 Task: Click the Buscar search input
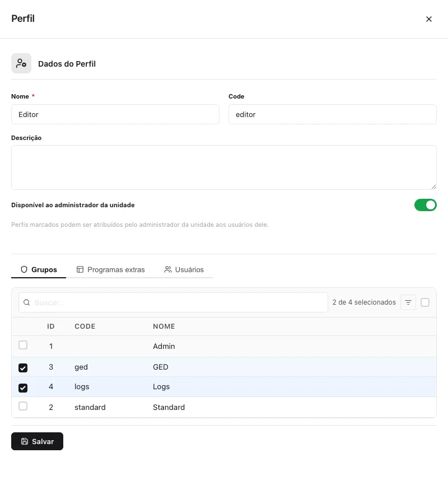point(173,302)
